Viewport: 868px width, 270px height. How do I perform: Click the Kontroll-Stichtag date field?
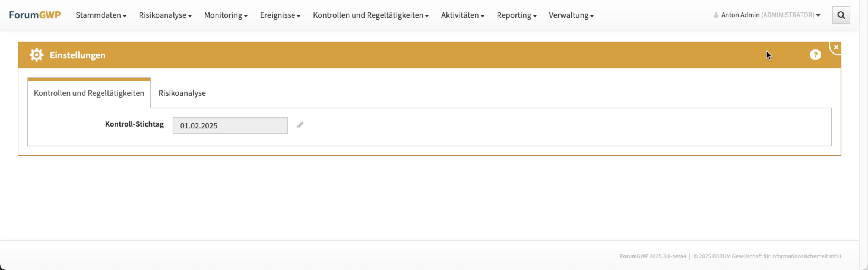point(230,125)
